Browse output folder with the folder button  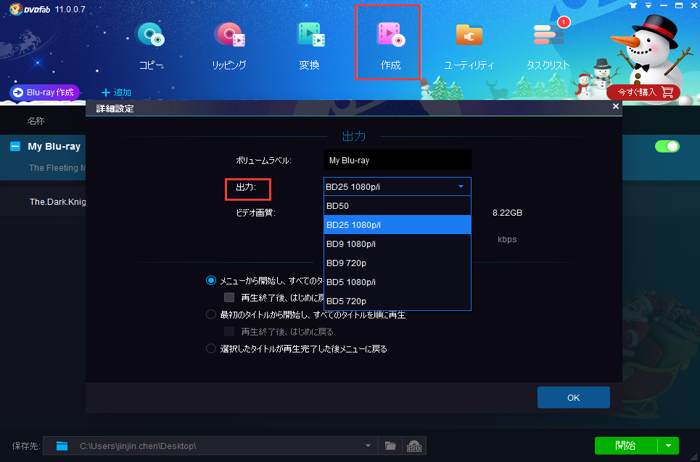[x=390, y=445]
